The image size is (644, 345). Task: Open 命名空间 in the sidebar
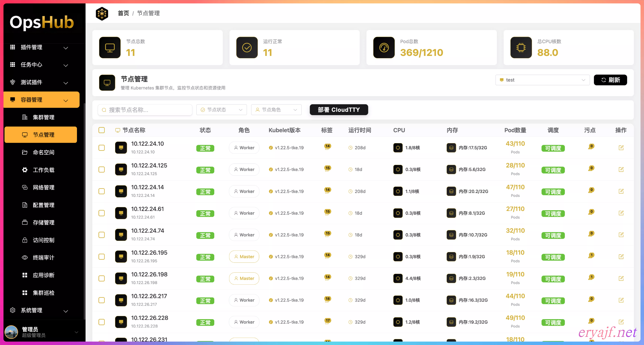44,152
